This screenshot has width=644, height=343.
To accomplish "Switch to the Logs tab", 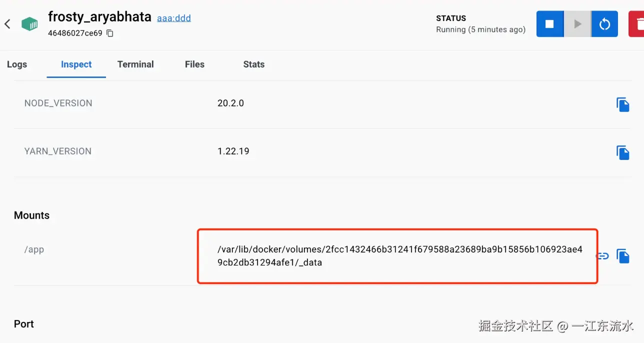I will (x=17, y=64).
